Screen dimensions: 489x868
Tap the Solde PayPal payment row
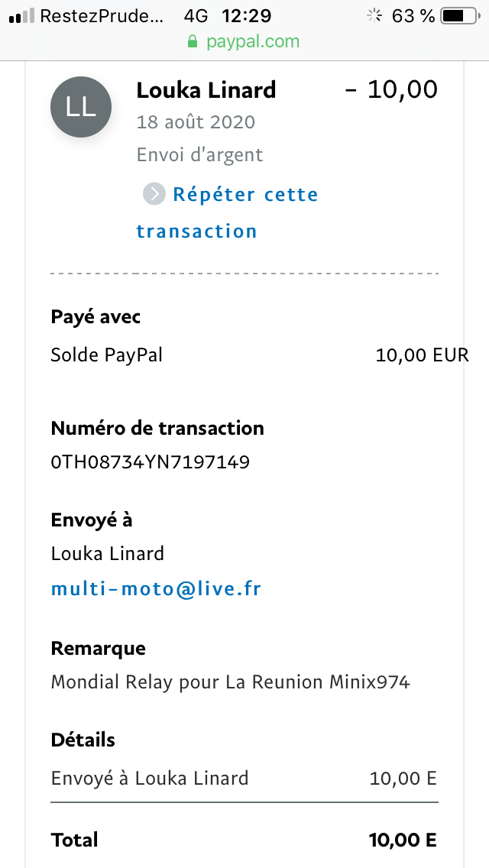(260, 355)
